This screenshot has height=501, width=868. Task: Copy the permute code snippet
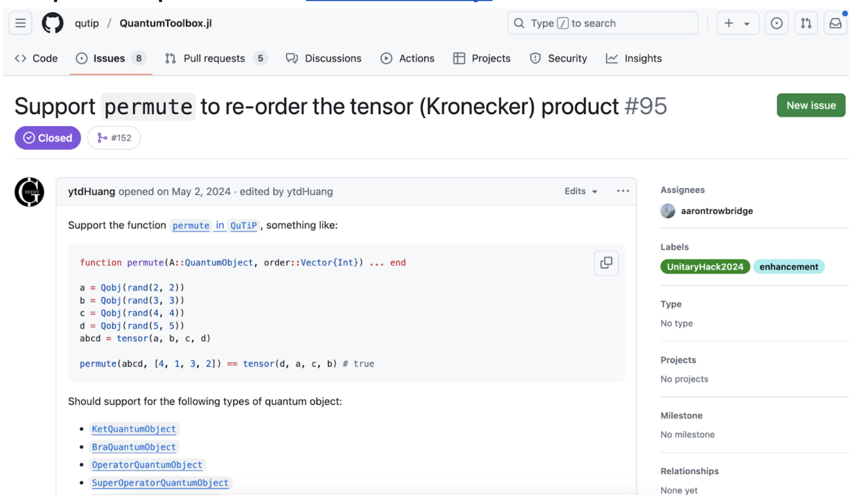click(606, 263)
